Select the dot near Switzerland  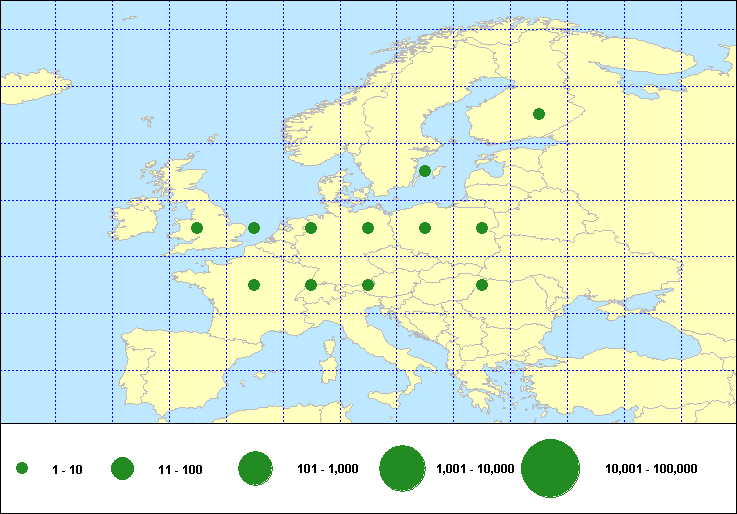click(x=311, y=285)
